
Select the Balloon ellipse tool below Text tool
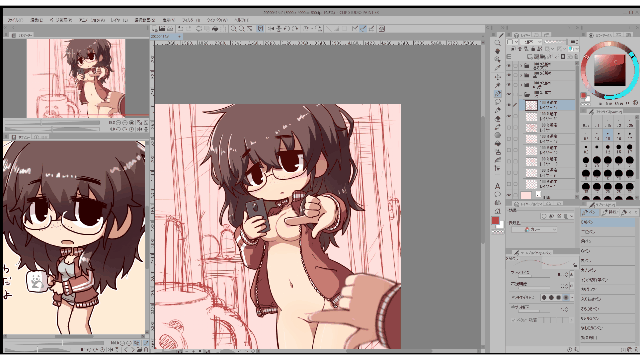tap(498, 194)
